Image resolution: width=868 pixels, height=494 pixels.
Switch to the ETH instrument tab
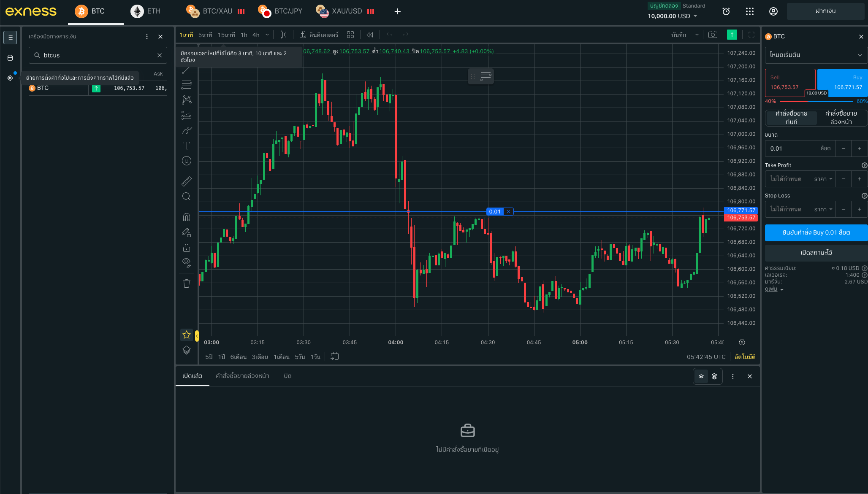click(146, 11)
